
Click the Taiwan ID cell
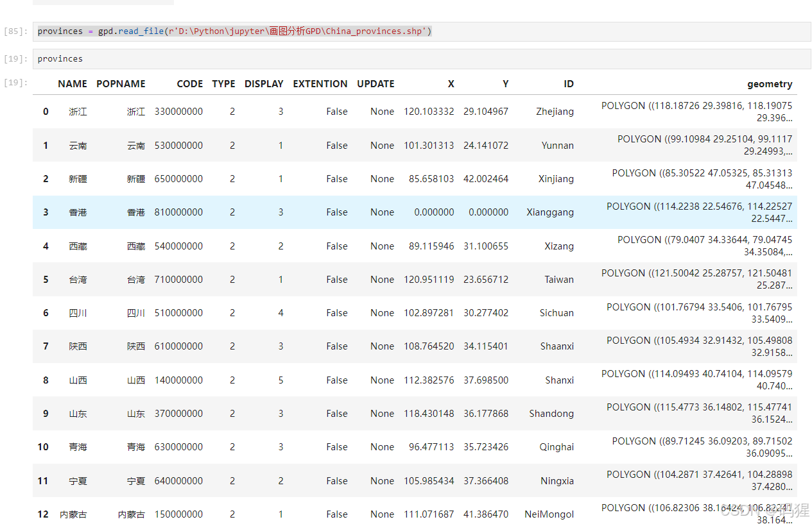tap(558, 280)
